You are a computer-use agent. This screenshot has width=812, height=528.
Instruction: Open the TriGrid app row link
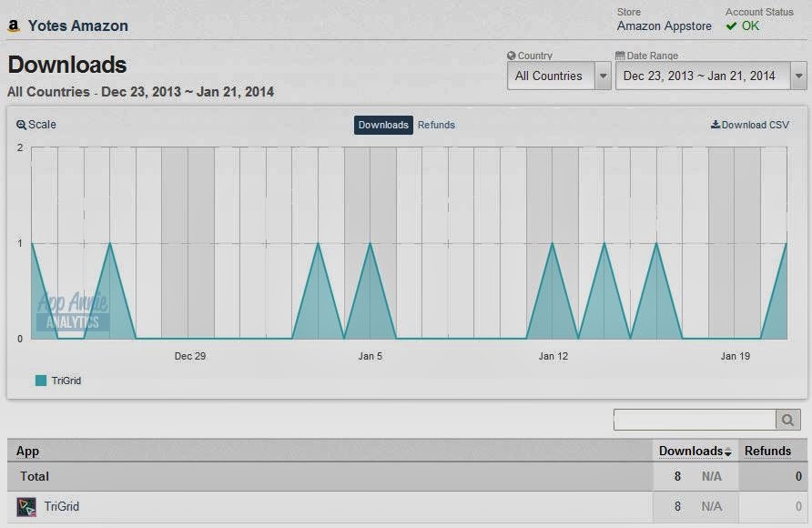(x=62, y=506)
